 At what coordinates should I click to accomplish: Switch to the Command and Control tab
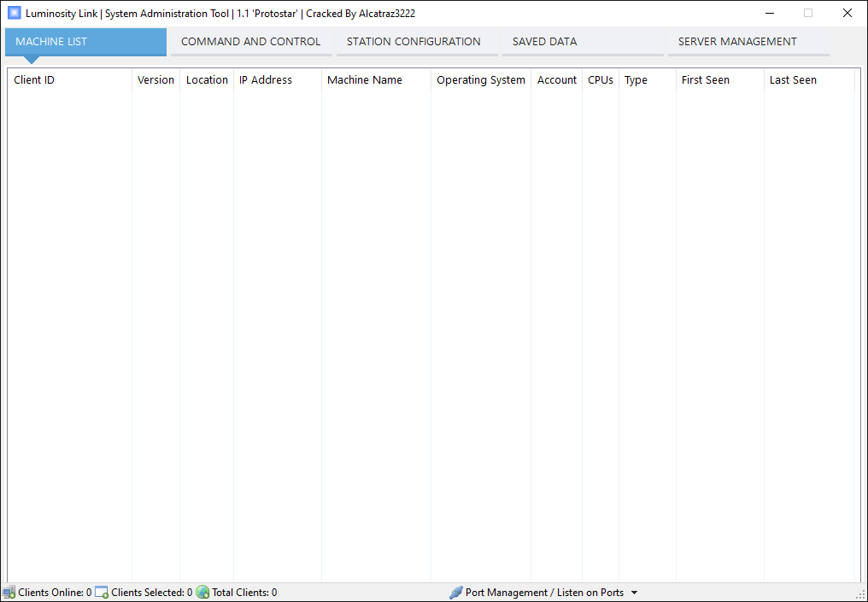(x=250, y=42)
